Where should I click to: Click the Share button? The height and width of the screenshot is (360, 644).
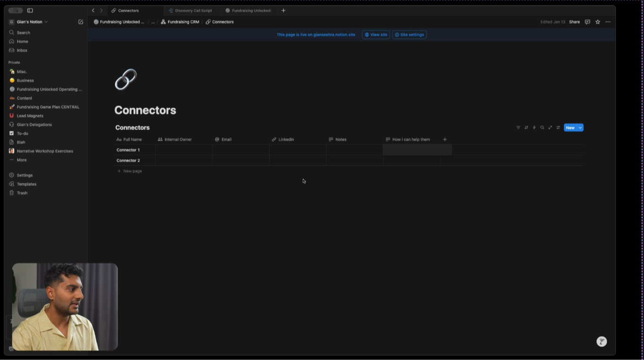[574, 22]
